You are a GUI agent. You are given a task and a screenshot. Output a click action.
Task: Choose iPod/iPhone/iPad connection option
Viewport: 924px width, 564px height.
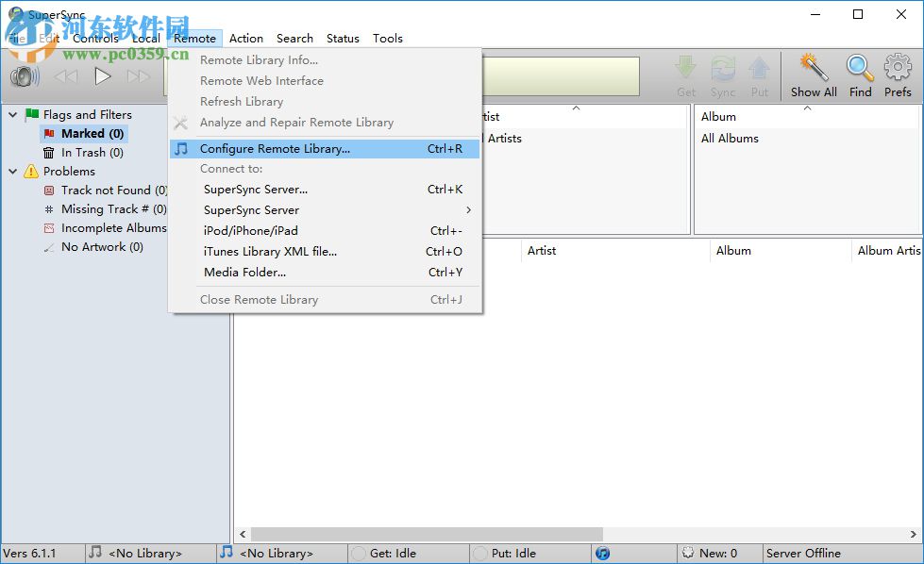click(x=325, y=231)
